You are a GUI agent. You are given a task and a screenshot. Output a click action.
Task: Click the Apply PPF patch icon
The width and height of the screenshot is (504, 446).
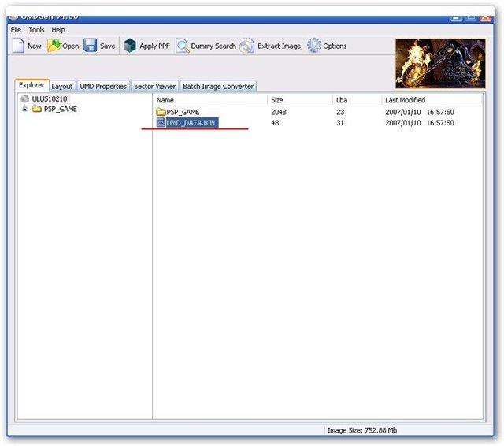tap(130, 46)
